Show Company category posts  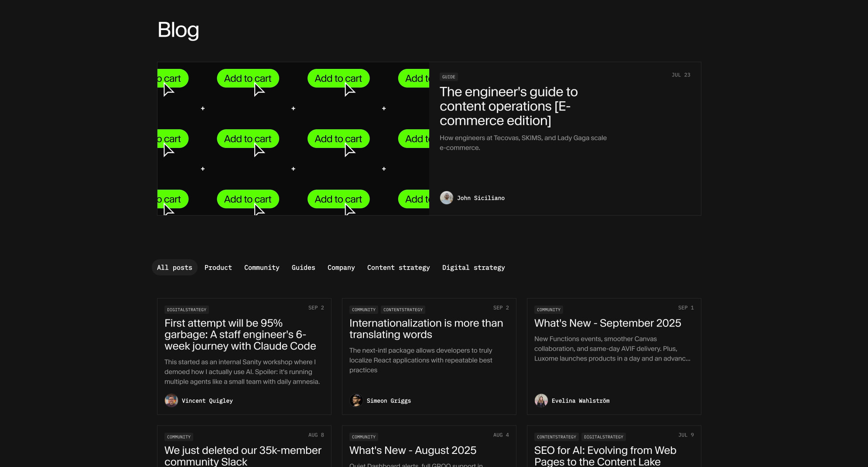click(x=341, y=268)
